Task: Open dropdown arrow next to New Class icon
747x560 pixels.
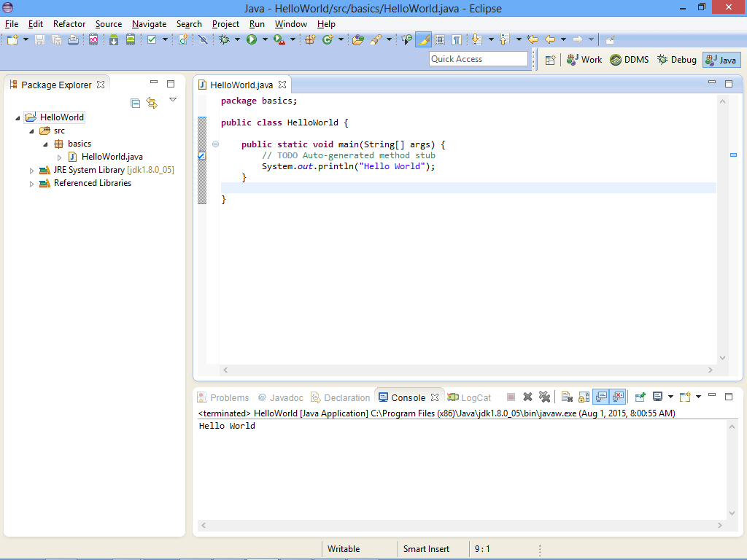Action: (341, 40)
